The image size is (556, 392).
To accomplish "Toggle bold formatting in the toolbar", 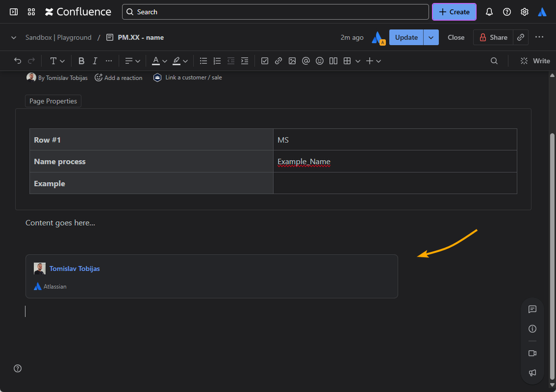I will (x=81, y=61).
